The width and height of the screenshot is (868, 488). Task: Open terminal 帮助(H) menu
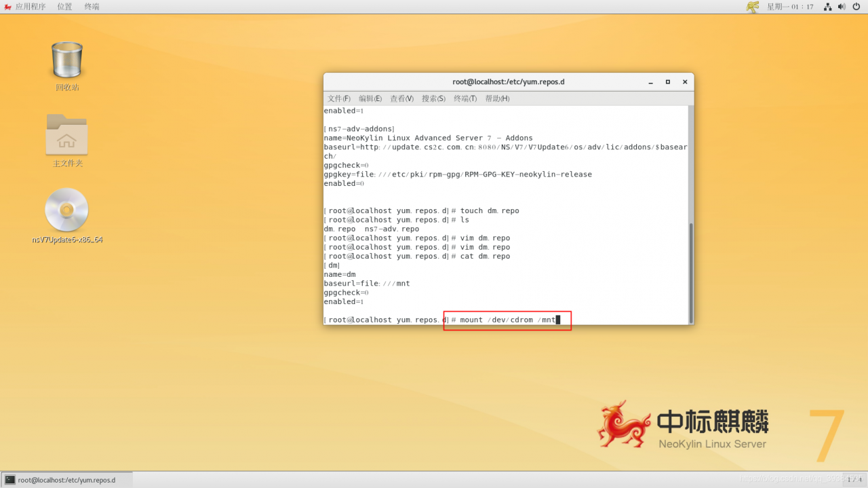(x=497, y=98)
